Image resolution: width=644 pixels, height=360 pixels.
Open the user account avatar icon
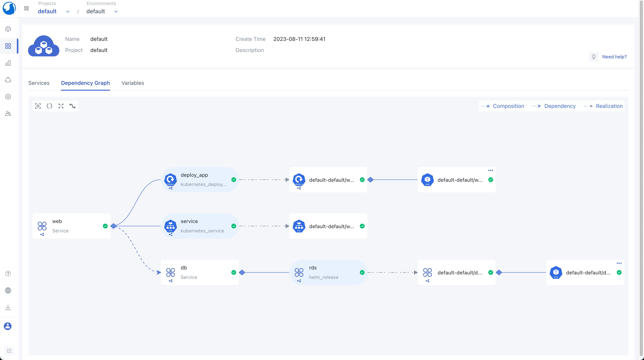click(8, 326)
